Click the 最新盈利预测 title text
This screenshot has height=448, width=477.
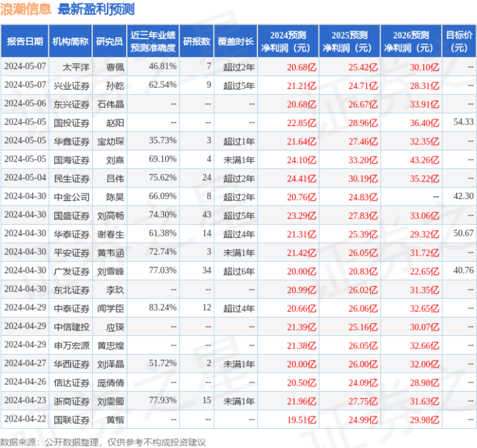click(96, 9)
